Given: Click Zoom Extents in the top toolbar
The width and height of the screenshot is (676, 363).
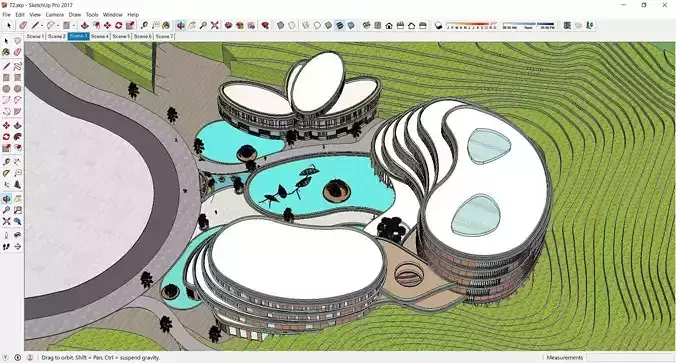Looking at the screenshot, I should pyautogui.click(x=214, y=25).
